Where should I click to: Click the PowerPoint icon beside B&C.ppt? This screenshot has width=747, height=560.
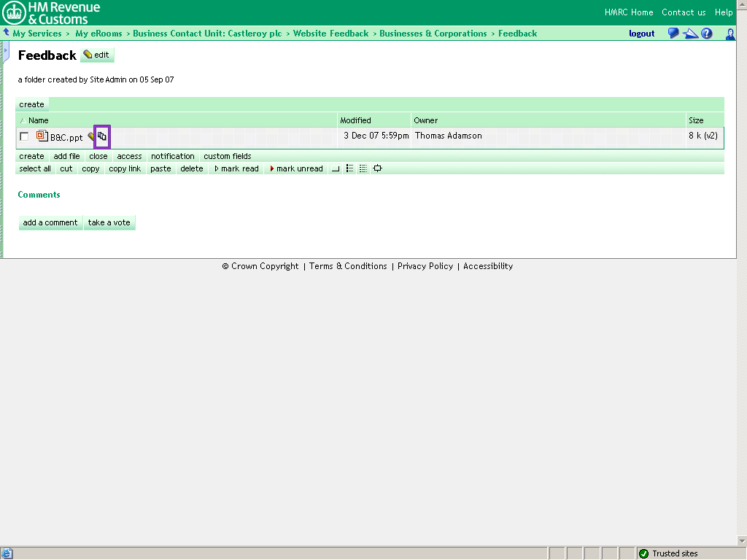[42, 136]
